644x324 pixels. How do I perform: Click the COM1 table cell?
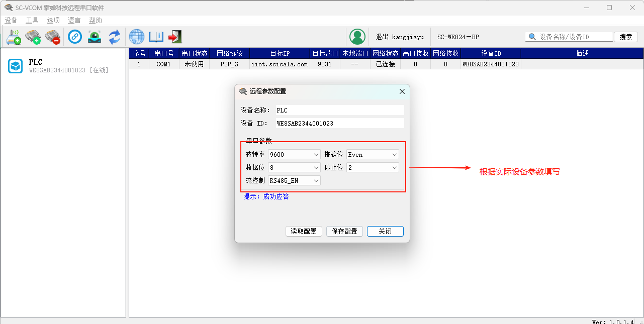pyautogui.click(x=164, y=64)
